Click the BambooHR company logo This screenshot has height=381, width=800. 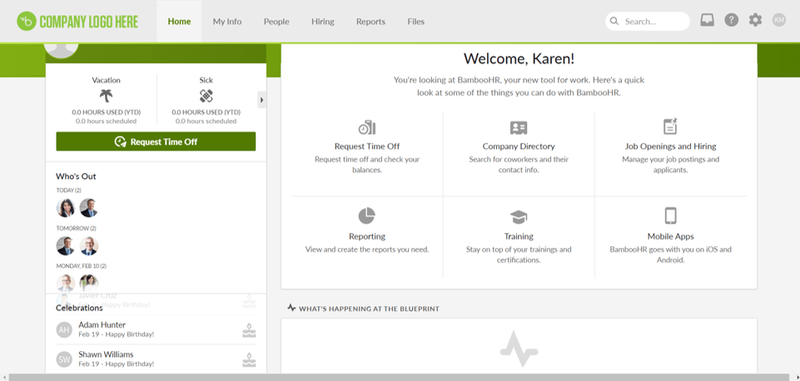coord(78,21)
